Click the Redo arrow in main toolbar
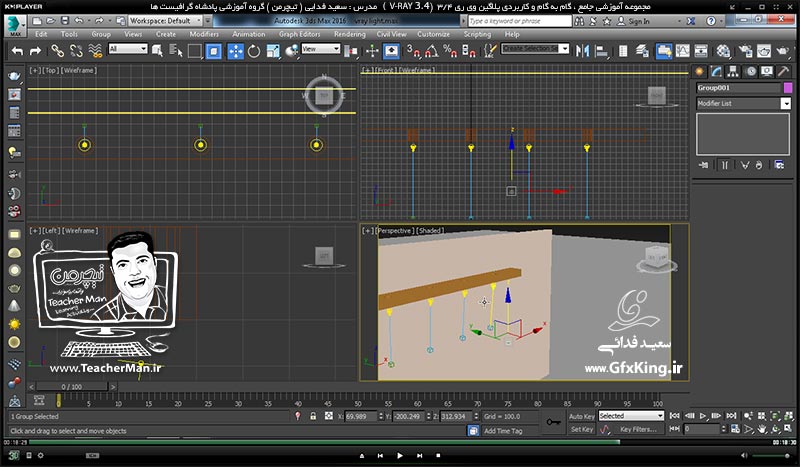The image size is (800, 467). coord(35,51)
